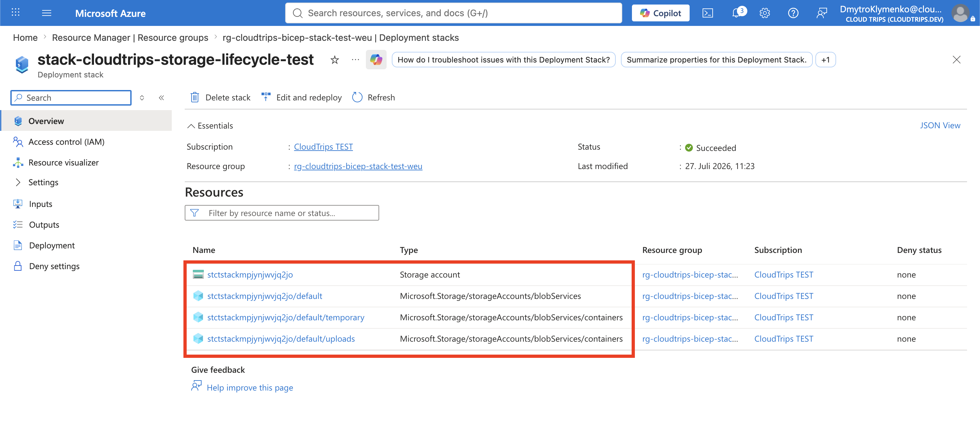Click the filter funnel icon
The height and width of the screenshot is (421, 980).
[x=194, y=212]
